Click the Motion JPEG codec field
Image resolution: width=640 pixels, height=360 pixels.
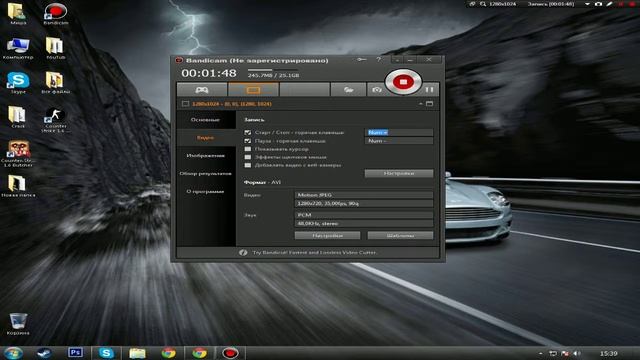364,195
